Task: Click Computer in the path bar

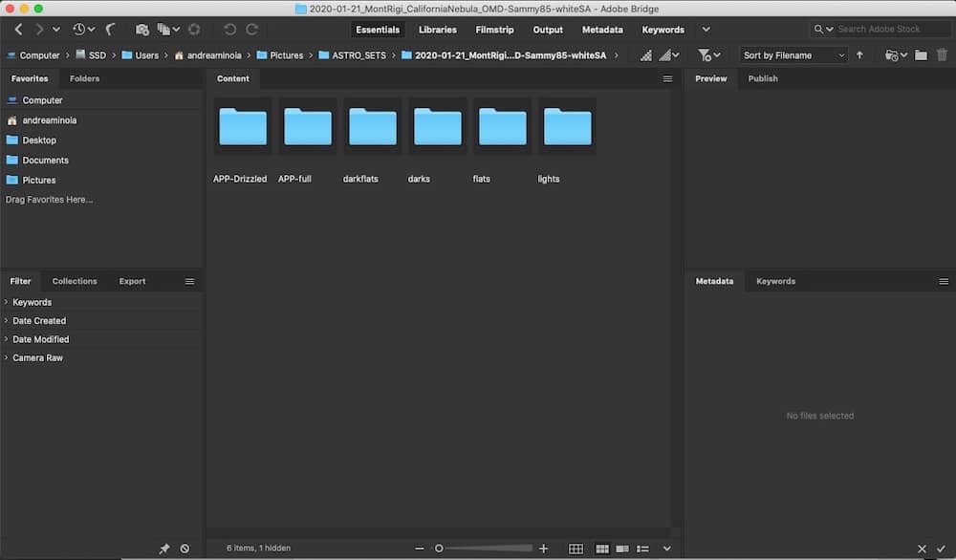Action: (33, 55)
